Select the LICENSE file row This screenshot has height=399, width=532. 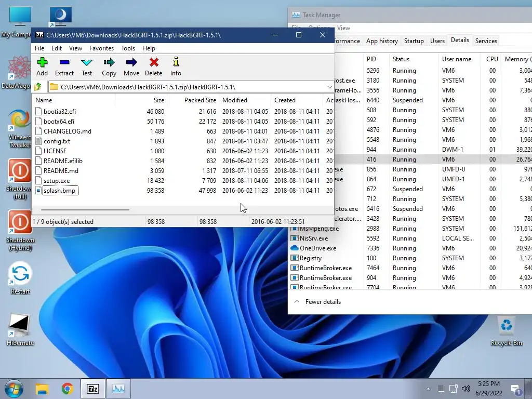[x=182, y=151]
